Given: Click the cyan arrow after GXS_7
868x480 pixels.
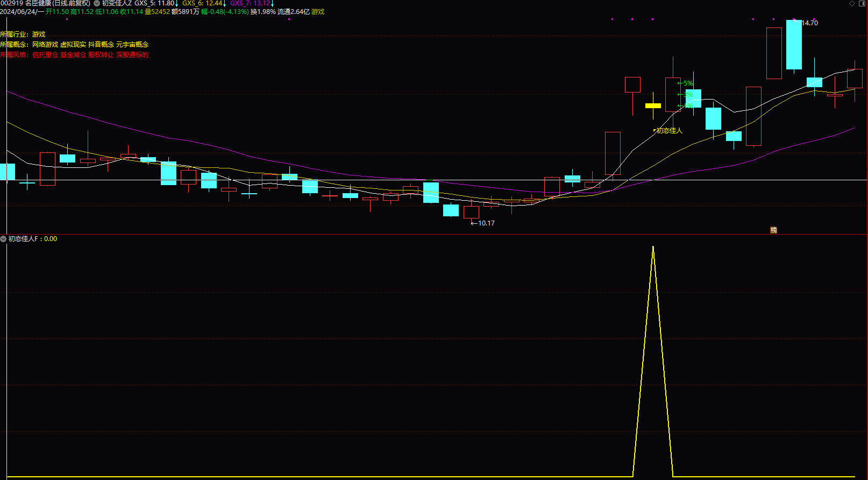Looking at the screenshot, I should click(273, 4).
